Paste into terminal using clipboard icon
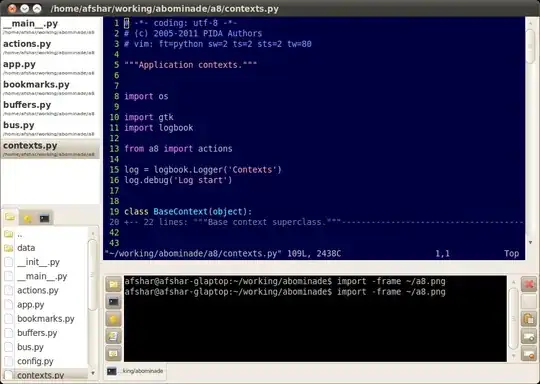This screenshot has height=384, width=540. (x=529, y=319)
